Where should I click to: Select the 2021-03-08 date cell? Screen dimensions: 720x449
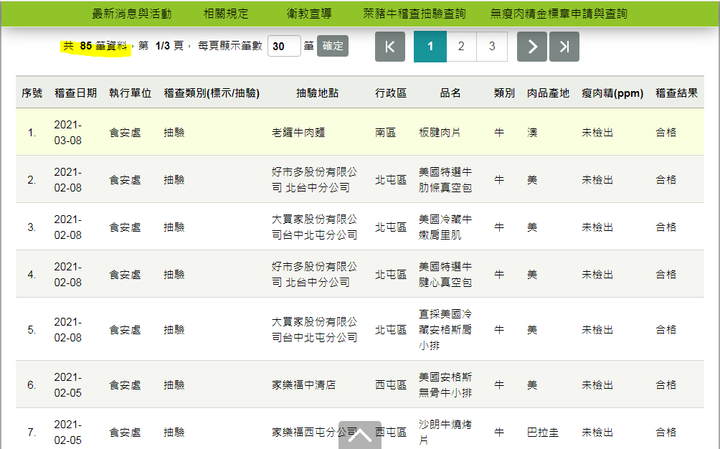coord(68,132)
